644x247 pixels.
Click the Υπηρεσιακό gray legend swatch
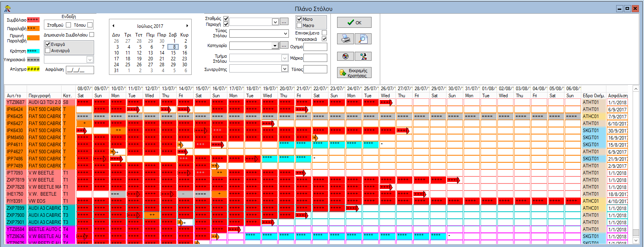(x=33, y=60)
